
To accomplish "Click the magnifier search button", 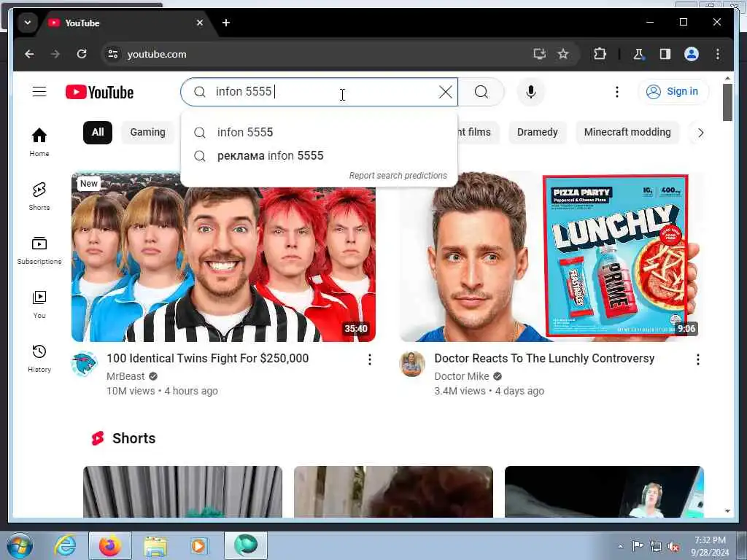I will coord(481,91).
